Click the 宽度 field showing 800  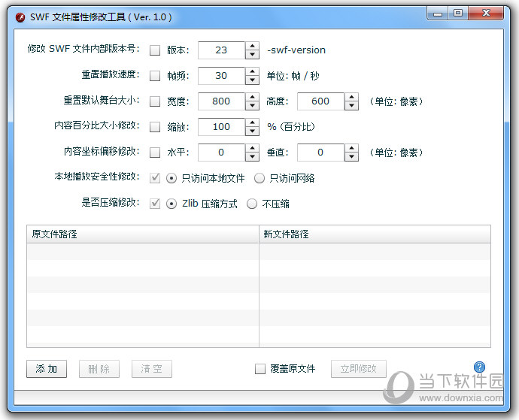[221, 101]
